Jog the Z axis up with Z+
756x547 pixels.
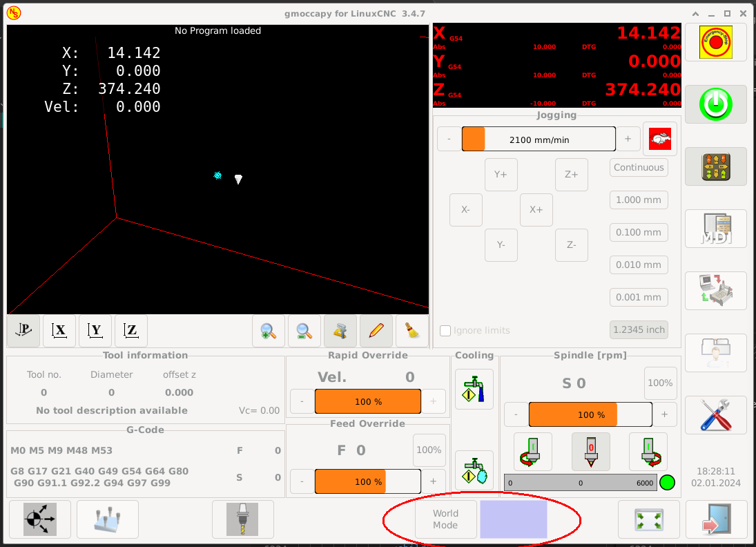pos(572,175)
